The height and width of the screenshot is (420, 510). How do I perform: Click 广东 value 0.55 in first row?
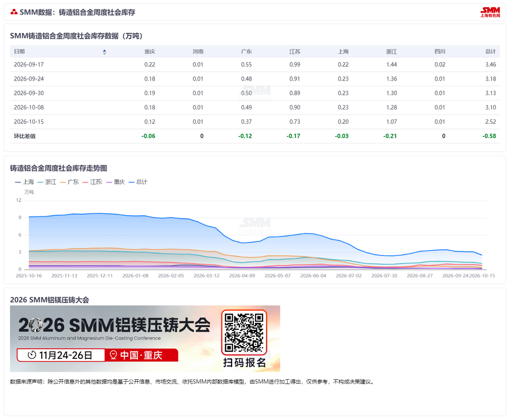247,64
